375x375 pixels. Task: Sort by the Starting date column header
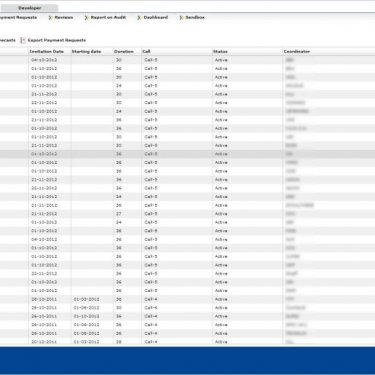click(86, 52)
